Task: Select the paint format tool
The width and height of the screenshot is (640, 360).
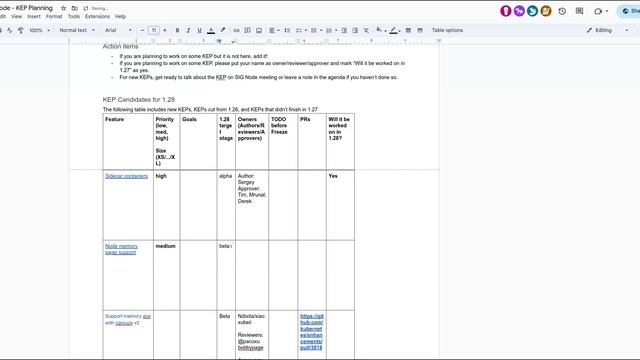Action: (20, 30)
